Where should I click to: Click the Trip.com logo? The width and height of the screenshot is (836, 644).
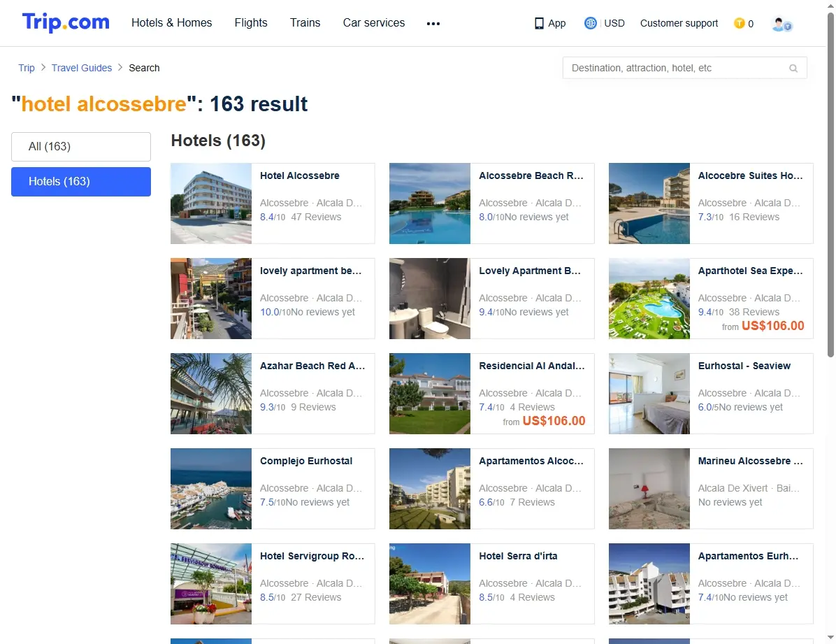(x=66, y=22)
